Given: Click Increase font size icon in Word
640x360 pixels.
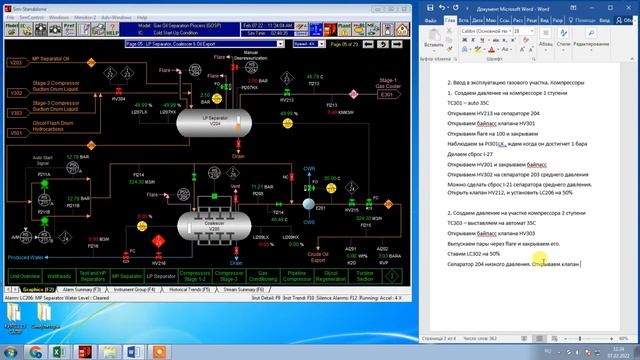Looking at the screenshot, I should (x=522, y=49).
